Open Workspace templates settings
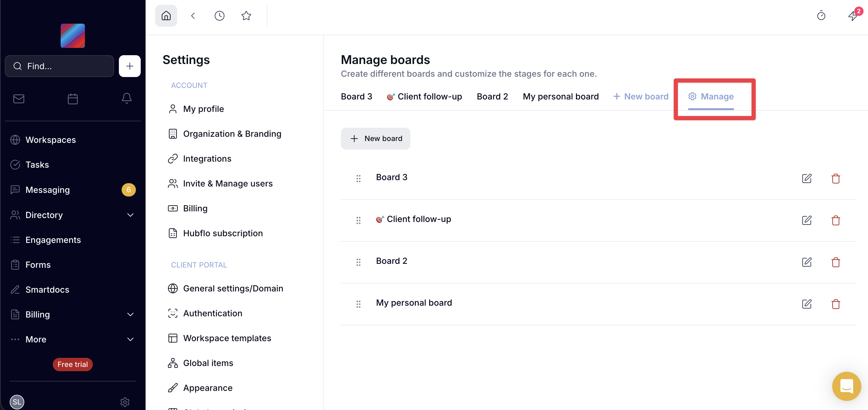The width and height of the screenshot is (868, 410). pos(227,338)
